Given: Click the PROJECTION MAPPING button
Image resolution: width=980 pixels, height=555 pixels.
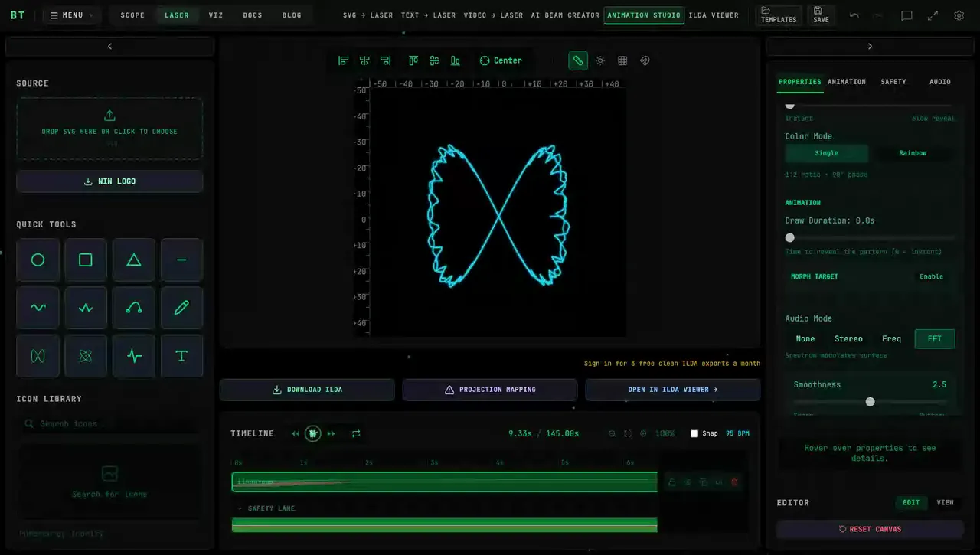Looking at the screenshot, I should point(490,390).
